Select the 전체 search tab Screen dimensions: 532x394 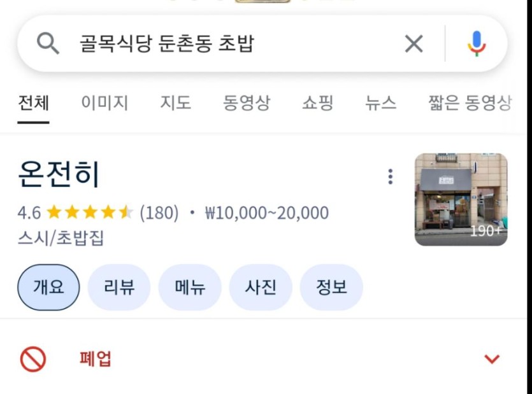click(33, 103)
